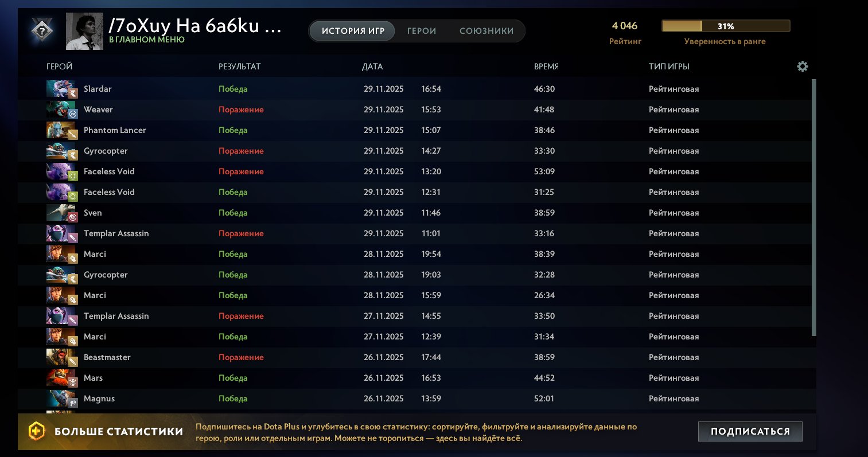Click the Dota Plus gold emblem
The height and width of the screenshot is (457, 868).
[37, 431]
